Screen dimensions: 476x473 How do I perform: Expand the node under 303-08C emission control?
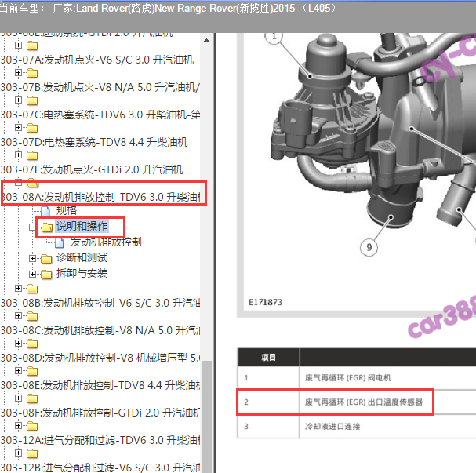pos(19,344)
